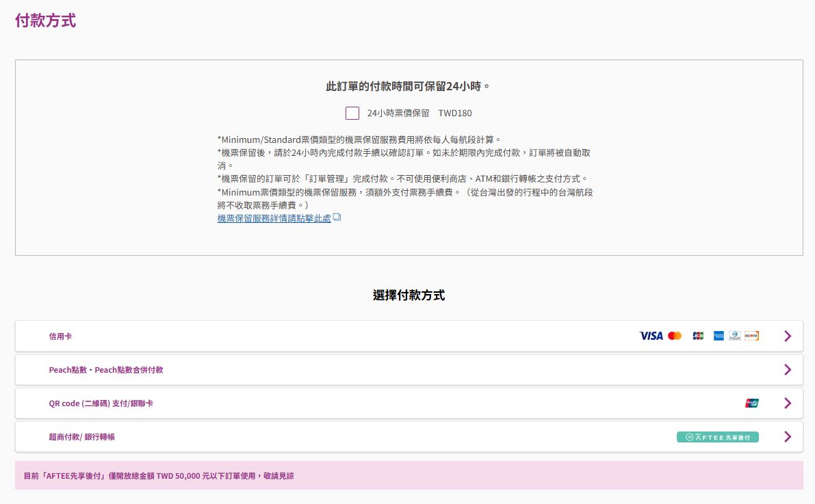Click the JCB logo in 信用卡 row
815x504 pixels.
[698, 336]
